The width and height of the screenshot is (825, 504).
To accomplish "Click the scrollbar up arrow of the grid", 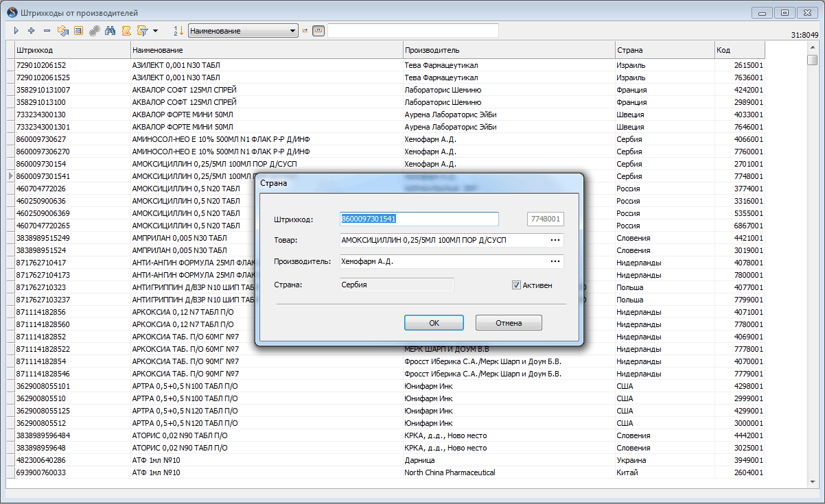I will 813,47.
